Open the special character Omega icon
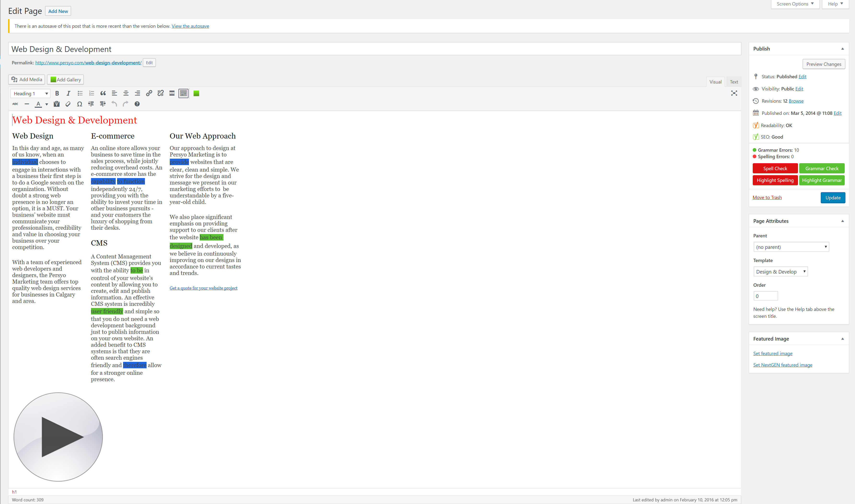Screen dimensions: 855x504 [x=80, y=104]
